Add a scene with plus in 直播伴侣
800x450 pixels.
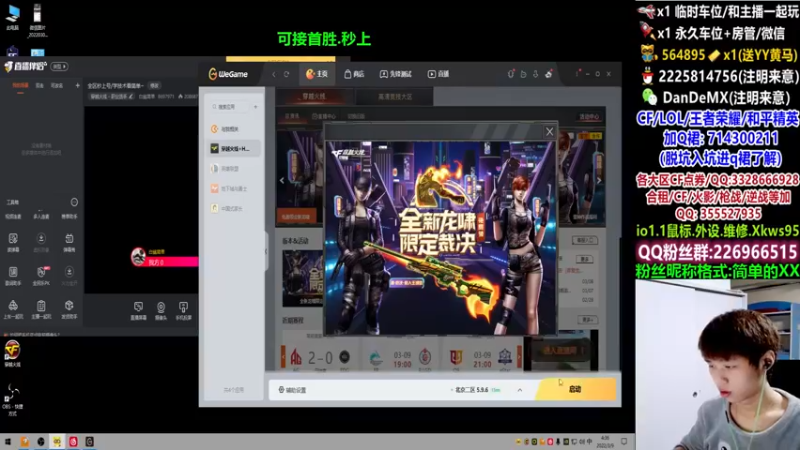[x=78, y=86]
